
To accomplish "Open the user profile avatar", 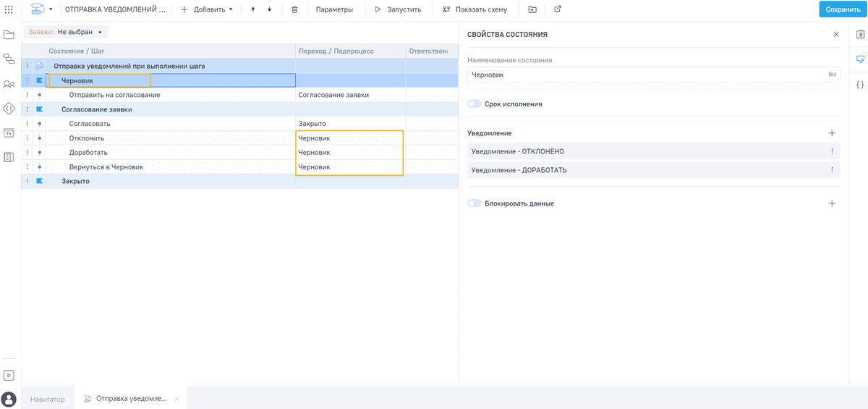I will [9, 399].
